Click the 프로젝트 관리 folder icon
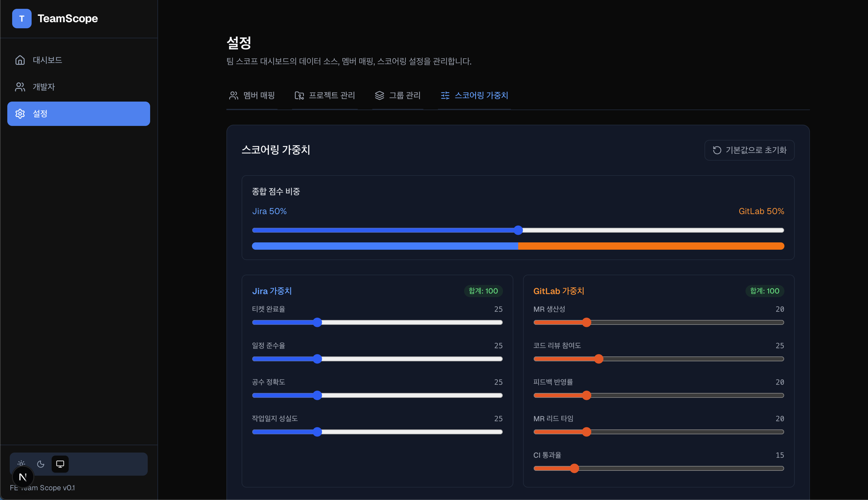The width and height of the screenshot is (868, 500). click(299, 95)
